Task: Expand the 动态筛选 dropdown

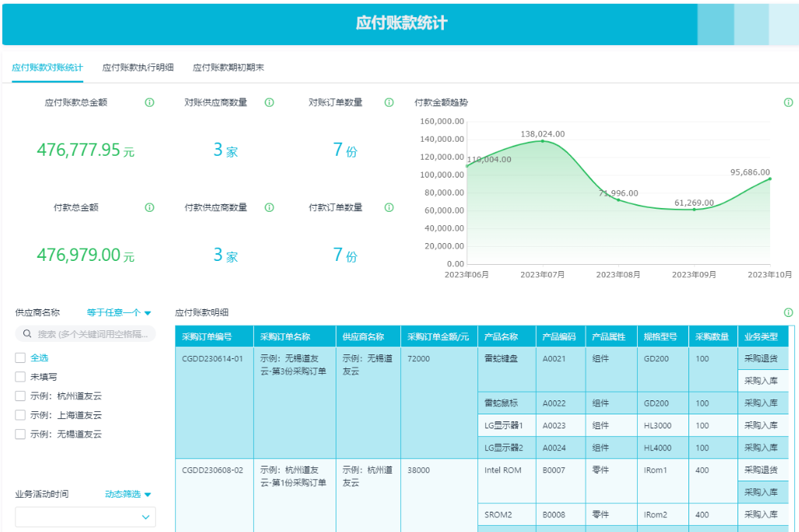Action: point(128,494)
